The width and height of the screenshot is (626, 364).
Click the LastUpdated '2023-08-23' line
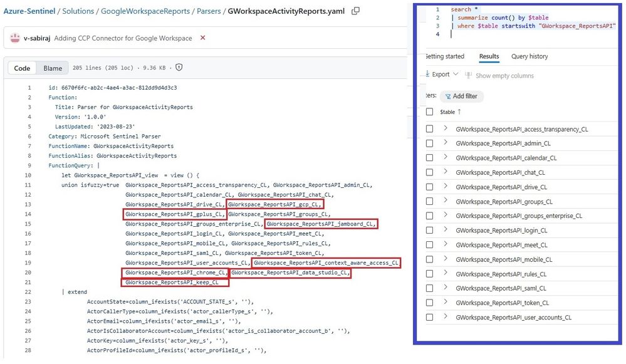point(95,127)
